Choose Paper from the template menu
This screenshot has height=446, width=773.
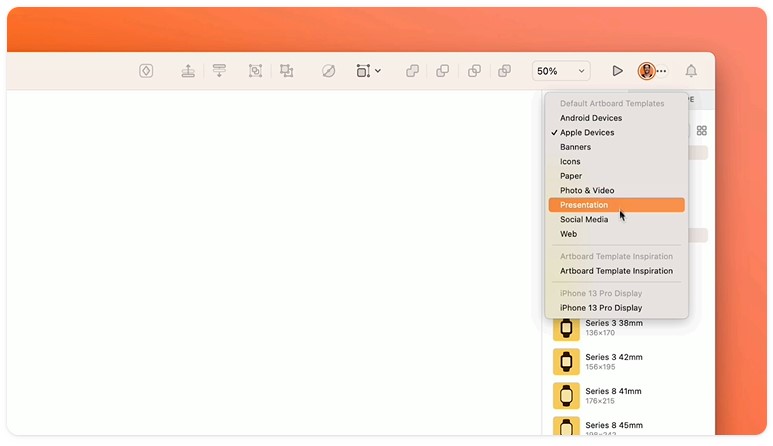coord(616,176)
